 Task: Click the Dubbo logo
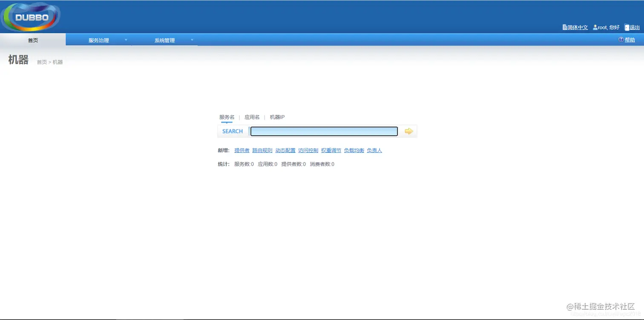pyautogui.click(x=31, y=17)
